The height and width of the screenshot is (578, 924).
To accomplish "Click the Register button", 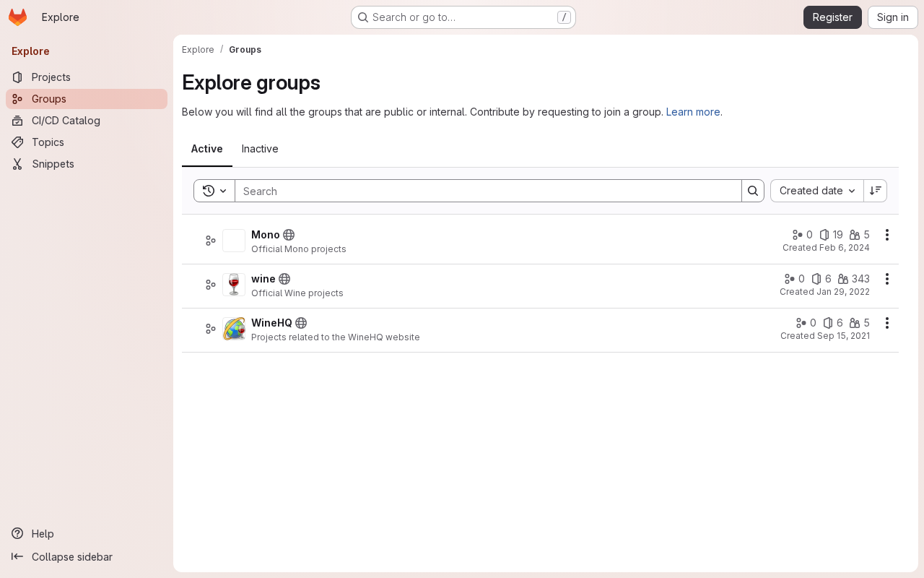I will pyautogui.click(x=832, y=17).
